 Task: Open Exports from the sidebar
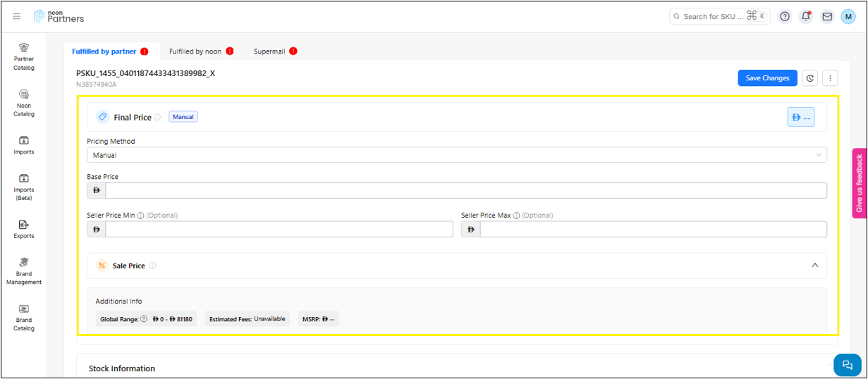[x=24, y=229]
